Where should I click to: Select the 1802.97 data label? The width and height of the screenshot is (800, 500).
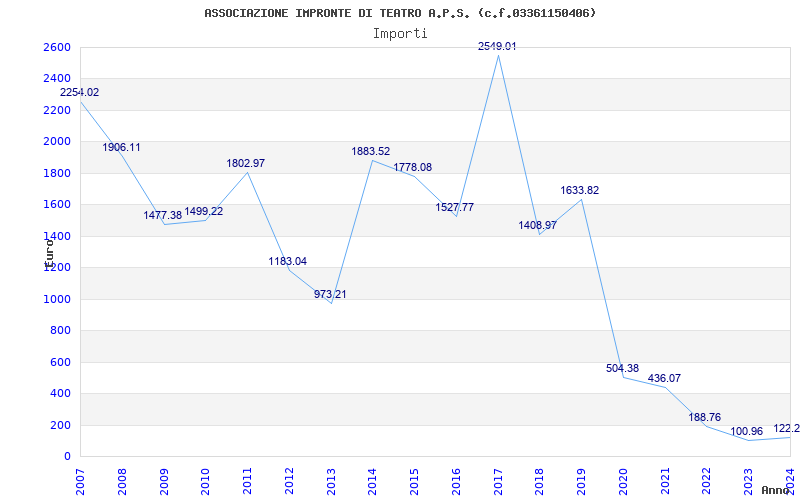coord(246,163)
